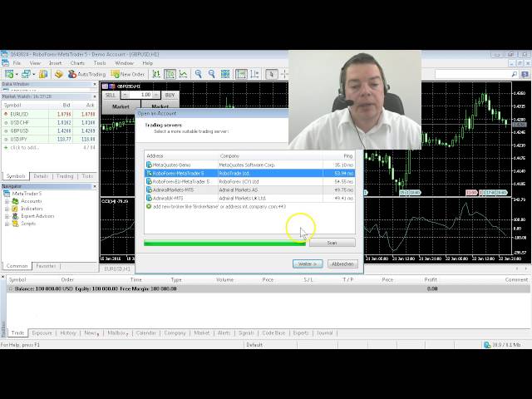Switch chart to bar chart mode
Screen dimensions: 532x399
point(156,74)
